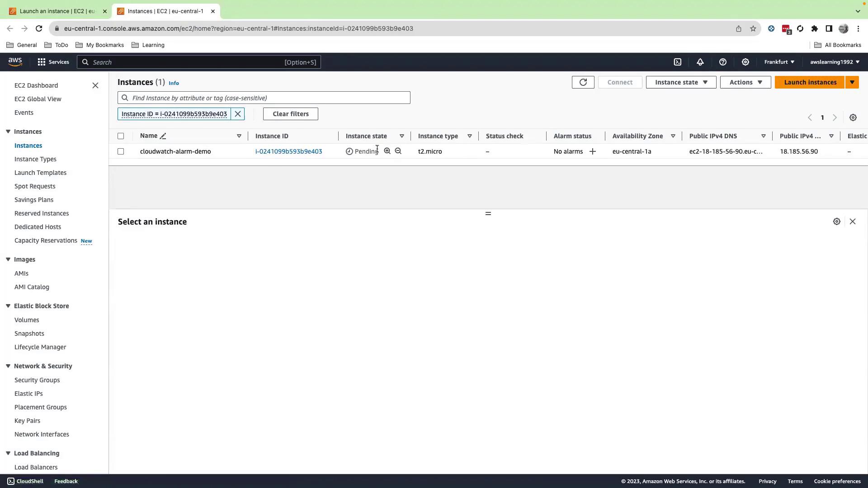
Task: Select the cloudwatch-alarm-demo row checkbox
Action: [x=121, y=151]
